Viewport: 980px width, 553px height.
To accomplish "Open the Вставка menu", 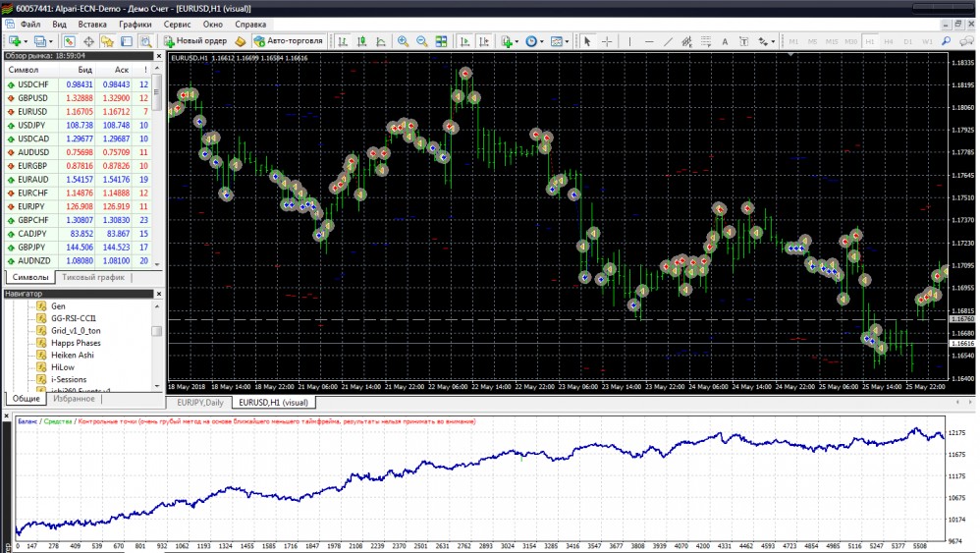I will point(92,25).
